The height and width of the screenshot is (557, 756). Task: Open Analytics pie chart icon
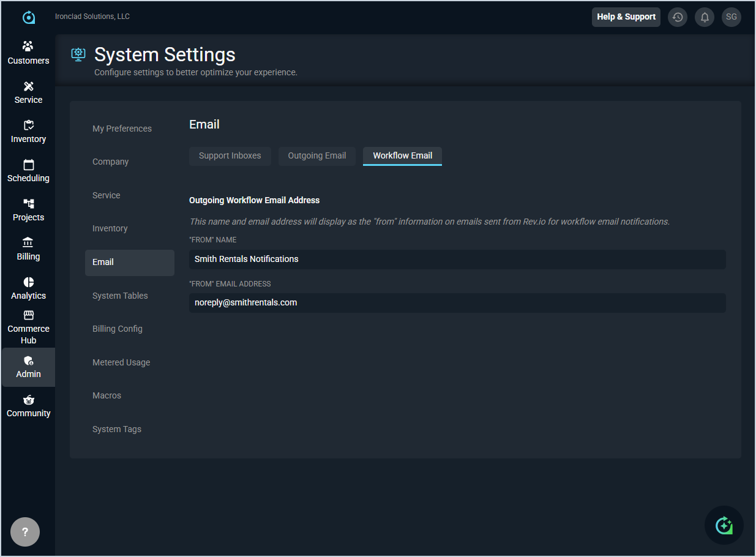pos(28,282)
